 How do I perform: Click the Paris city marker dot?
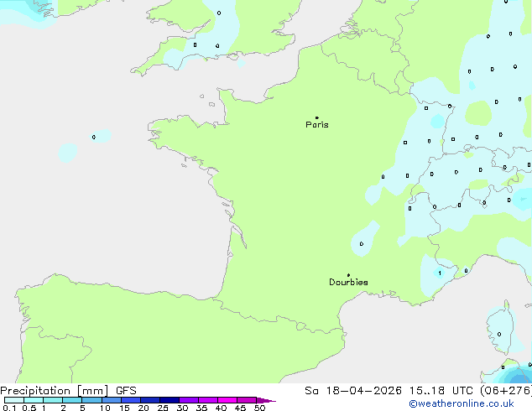(316, 118)
